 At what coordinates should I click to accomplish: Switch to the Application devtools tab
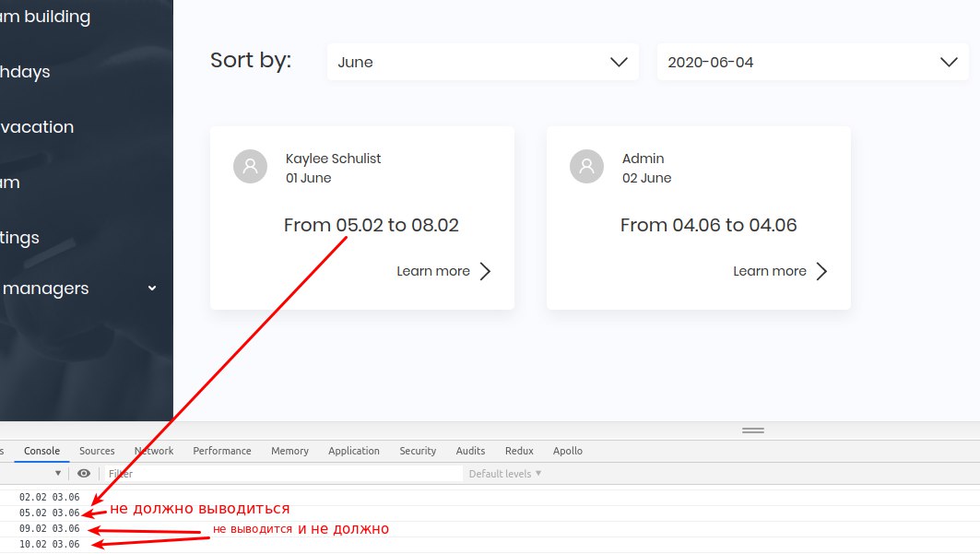(x=354, y=451)
